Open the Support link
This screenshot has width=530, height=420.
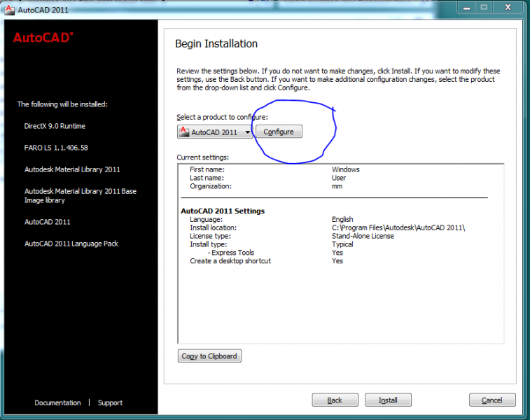pos(110,402)
